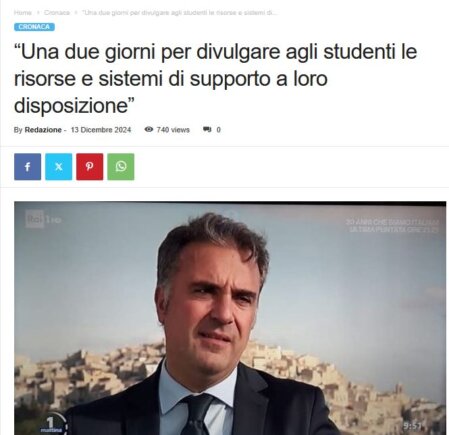Image resolution: width=449 pixels, height=435 pixels.
Task: Click the 13 Dicembre 2024 date
Action: click(101, 130)
